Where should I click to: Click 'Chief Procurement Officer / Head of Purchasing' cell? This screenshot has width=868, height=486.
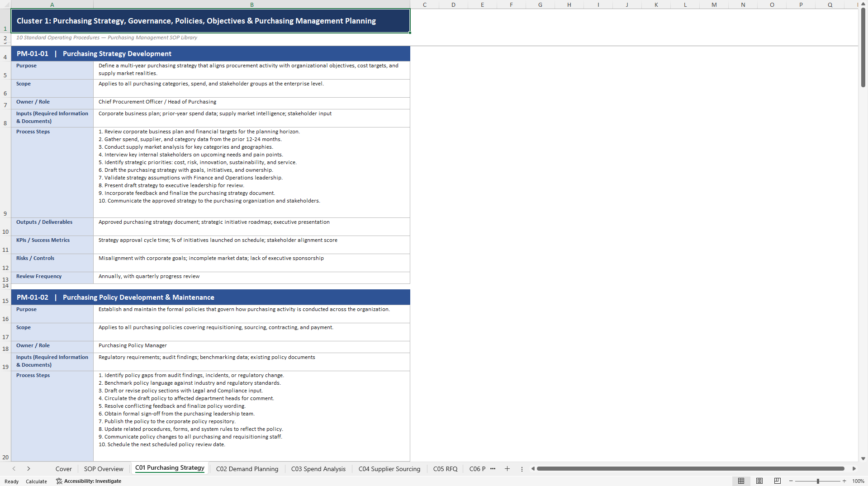coord(251,103)
